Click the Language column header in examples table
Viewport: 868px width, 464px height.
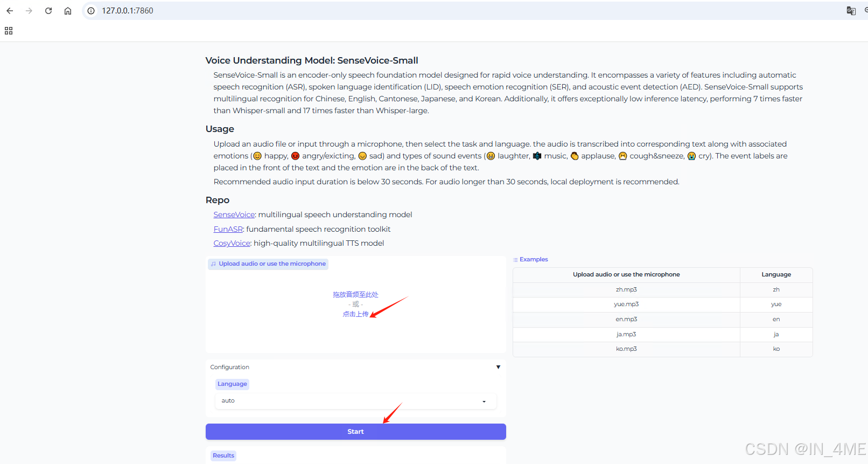tap(776, 275)
